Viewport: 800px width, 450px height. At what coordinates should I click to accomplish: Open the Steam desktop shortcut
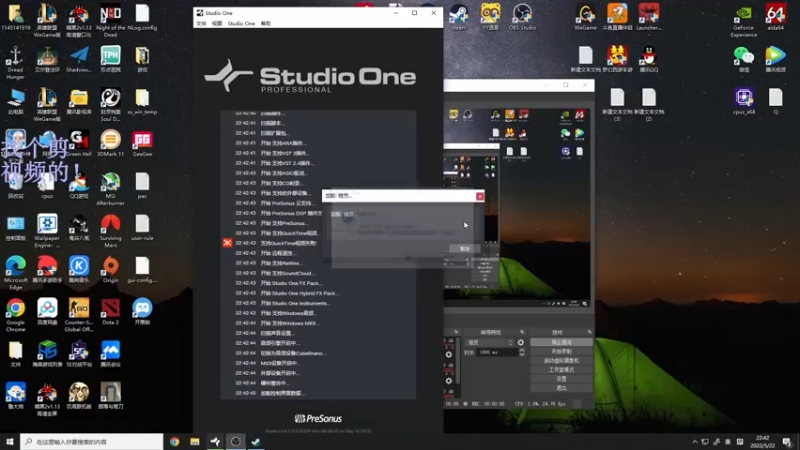pyautogui.click(x=458, y=16)
